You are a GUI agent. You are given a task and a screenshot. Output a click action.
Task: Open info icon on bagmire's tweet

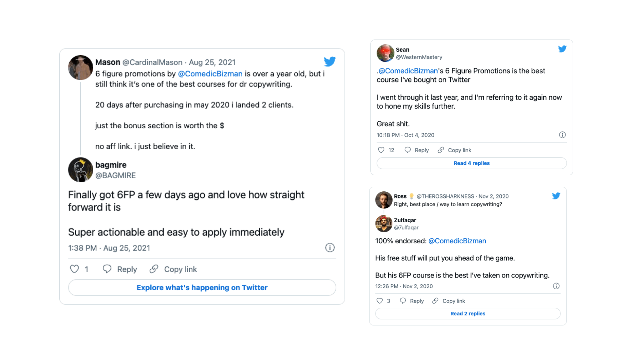coord(330,248)
